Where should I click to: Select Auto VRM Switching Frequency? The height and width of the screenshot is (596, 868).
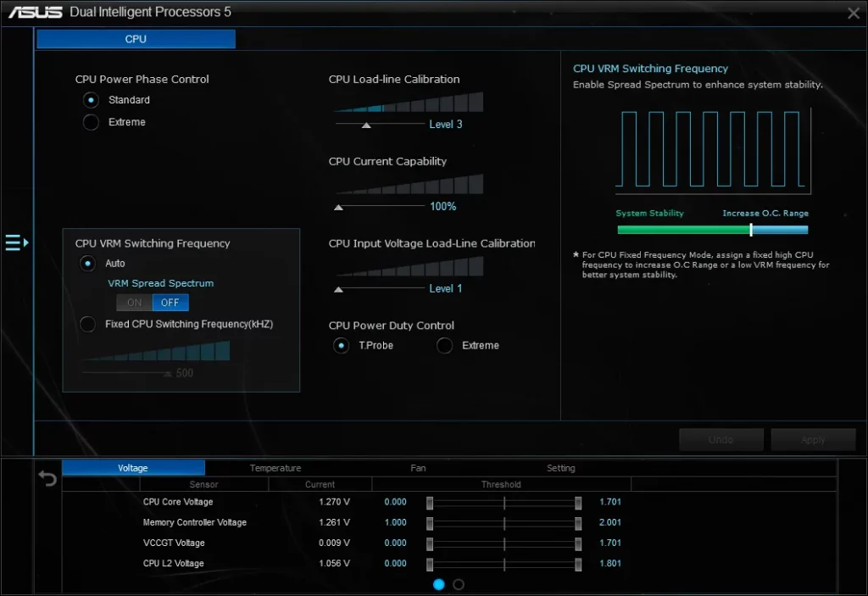coord(87,264)
